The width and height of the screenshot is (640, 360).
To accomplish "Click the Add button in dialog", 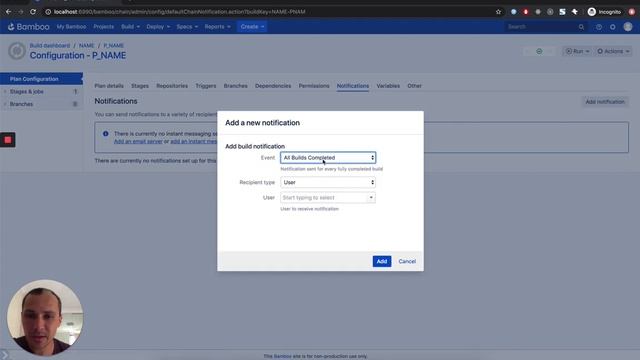I will [382, 261].
